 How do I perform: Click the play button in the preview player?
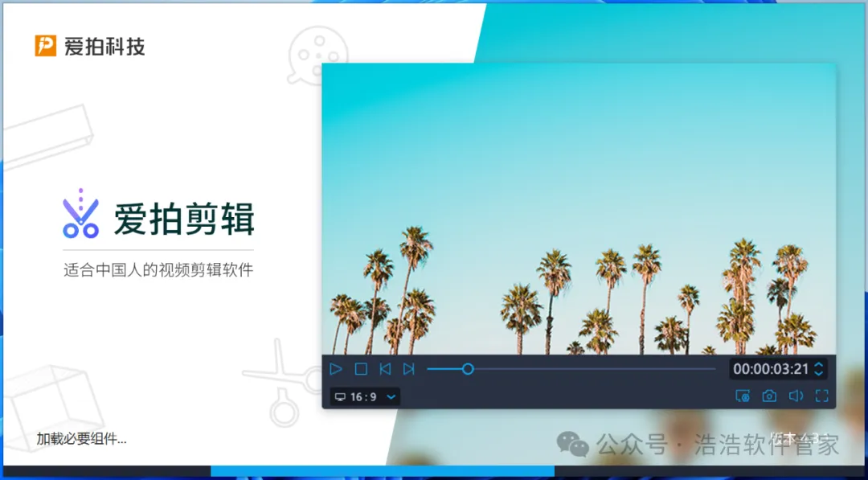pyautogui.click(x=335, y=369)
